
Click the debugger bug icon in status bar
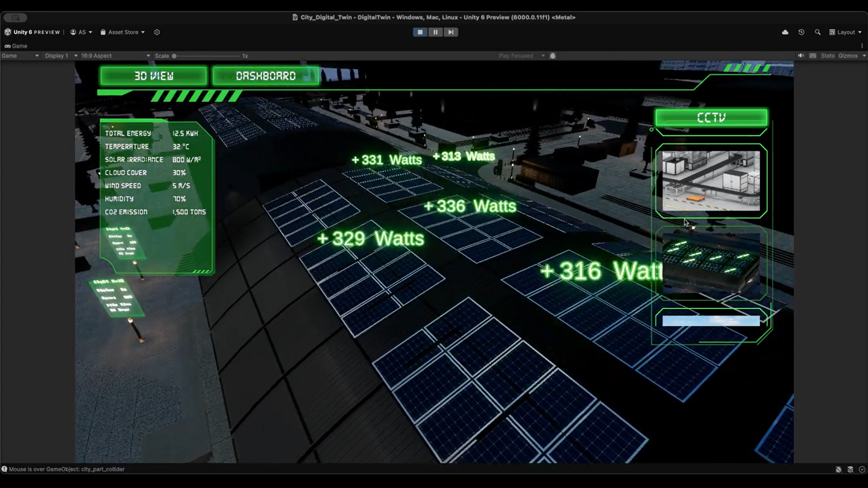coord(839,469)
